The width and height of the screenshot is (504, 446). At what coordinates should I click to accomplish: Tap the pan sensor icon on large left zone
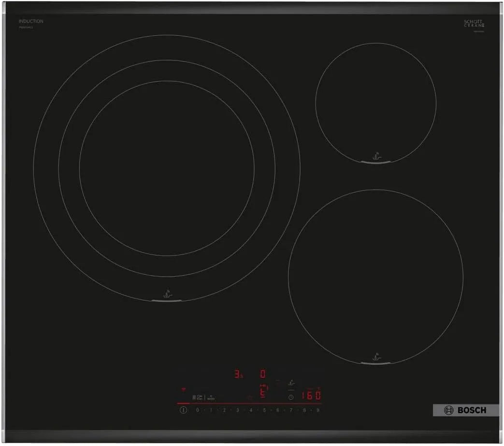click(168, 294)
